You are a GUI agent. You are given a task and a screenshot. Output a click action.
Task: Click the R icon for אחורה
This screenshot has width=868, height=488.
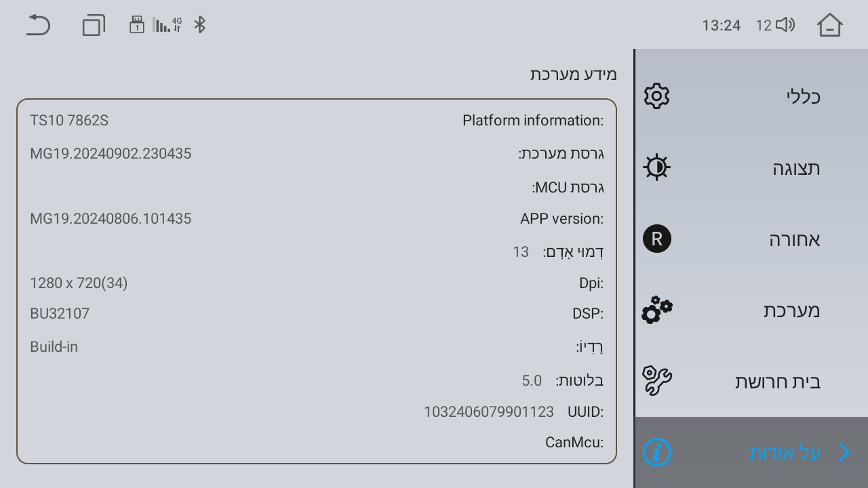(x=656, y=239)
